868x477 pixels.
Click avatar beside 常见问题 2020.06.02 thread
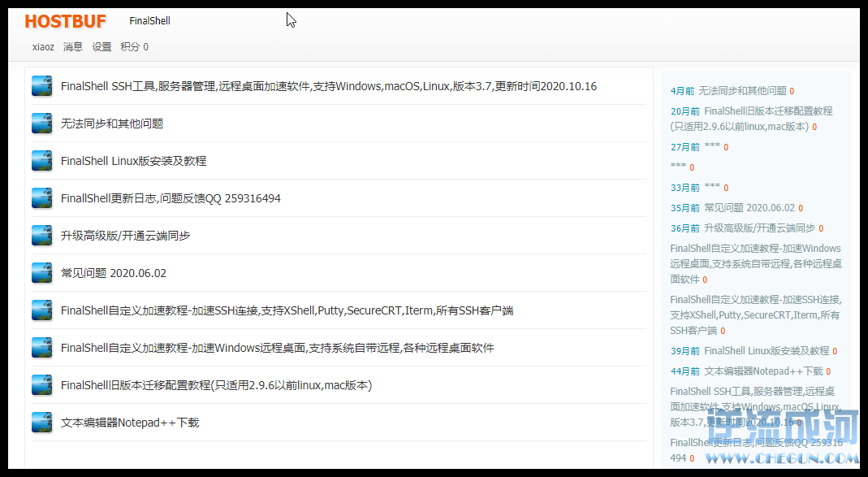(x=41, y=273)
